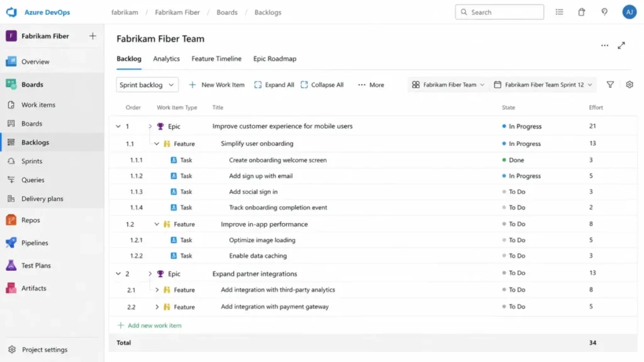This screenshot has height=362, width=644.
Task: Click Expand All button
Action: point(274,85)
